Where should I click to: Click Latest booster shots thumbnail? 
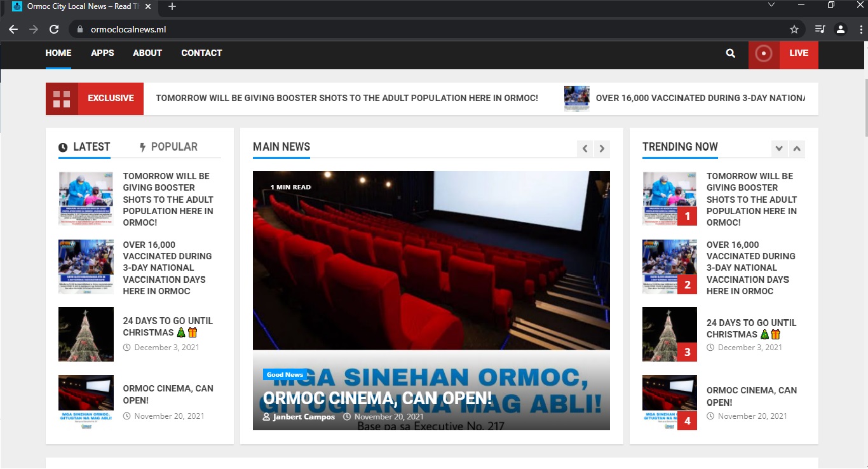pos(86,199)
